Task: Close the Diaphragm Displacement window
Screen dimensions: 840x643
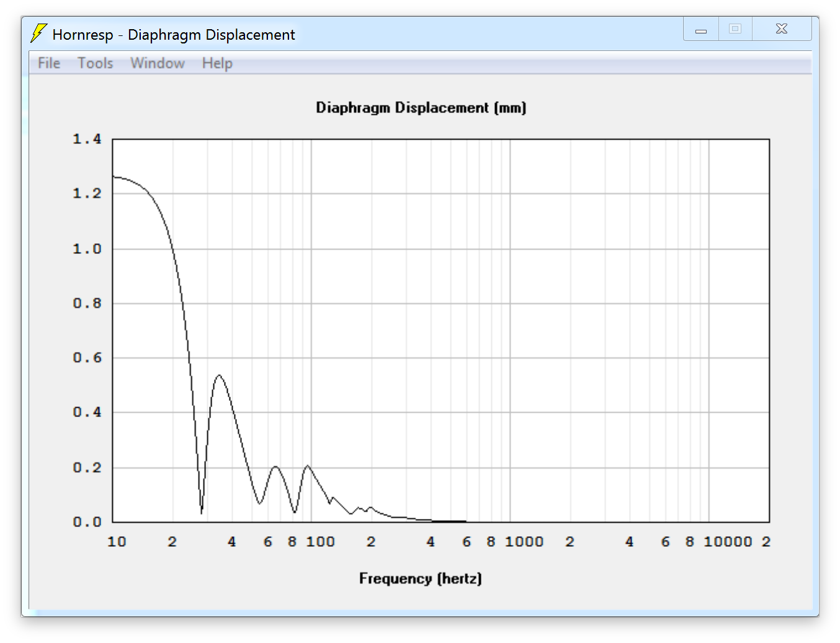Action: tap(782, 29)
